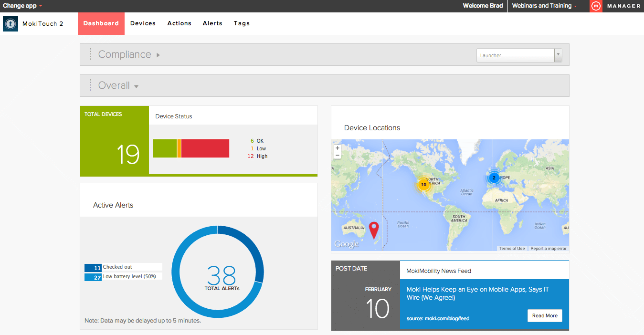This screenshot has height=335, width=644.
Task: Click the Read More button
Action: click(x=545, y=315)
